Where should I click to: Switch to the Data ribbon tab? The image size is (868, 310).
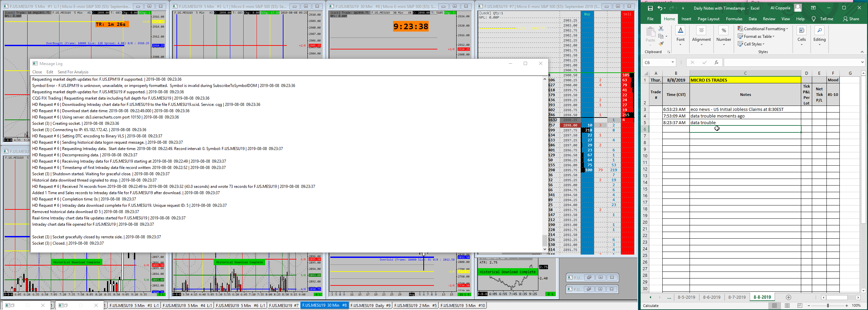pyautogui.click(x=752, y=19)
